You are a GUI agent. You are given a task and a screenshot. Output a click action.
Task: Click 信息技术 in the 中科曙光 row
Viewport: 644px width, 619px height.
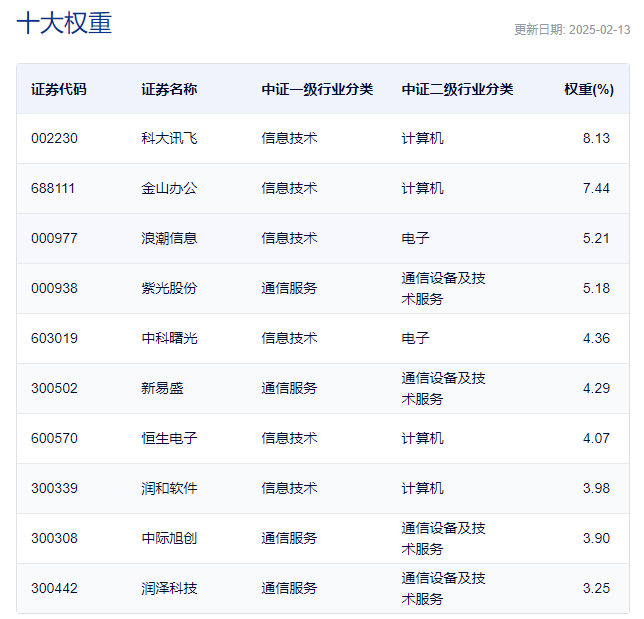point(289,338)
